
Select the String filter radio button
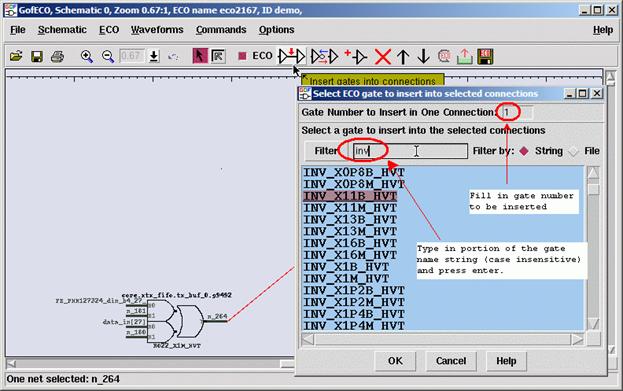(524, 151)
